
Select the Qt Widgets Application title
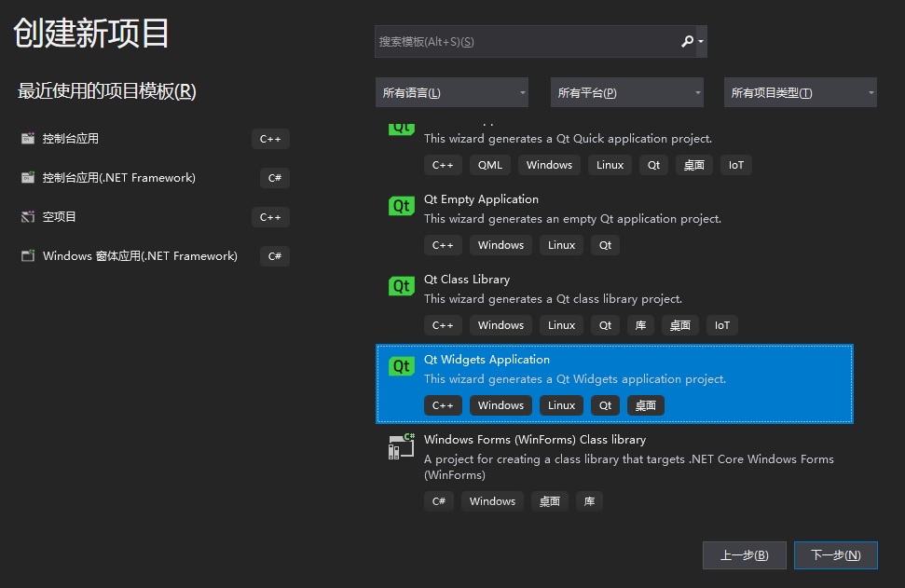tap(487, 360)
